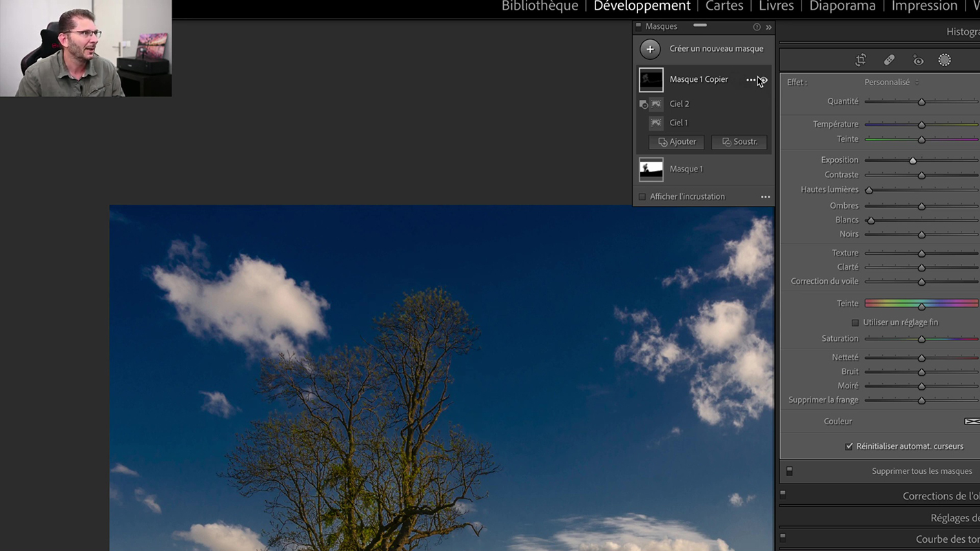Enable Afficher l'incrustation checkbox
This screenshot has width=980, height=551.
(x=642, y=197)
